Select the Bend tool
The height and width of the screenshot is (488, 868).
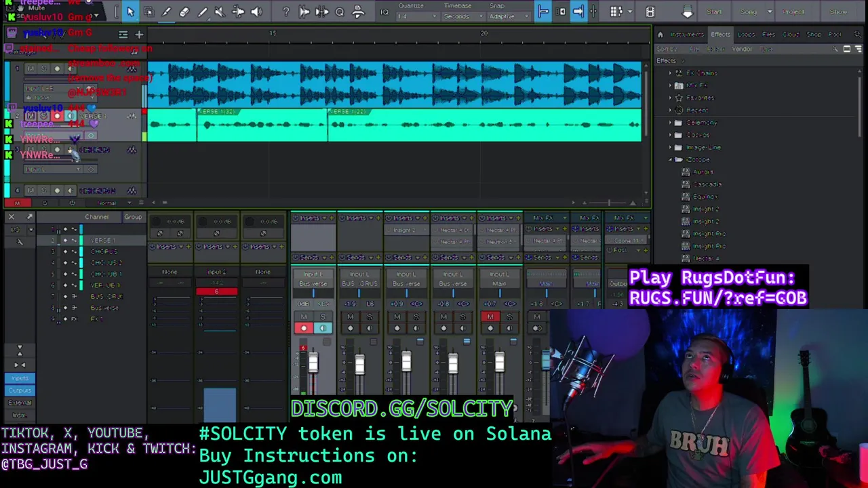(x=238, y=12)
